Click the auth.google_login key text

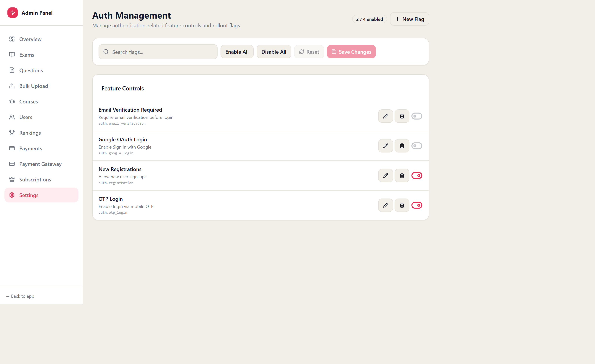[x=116, y=153]
